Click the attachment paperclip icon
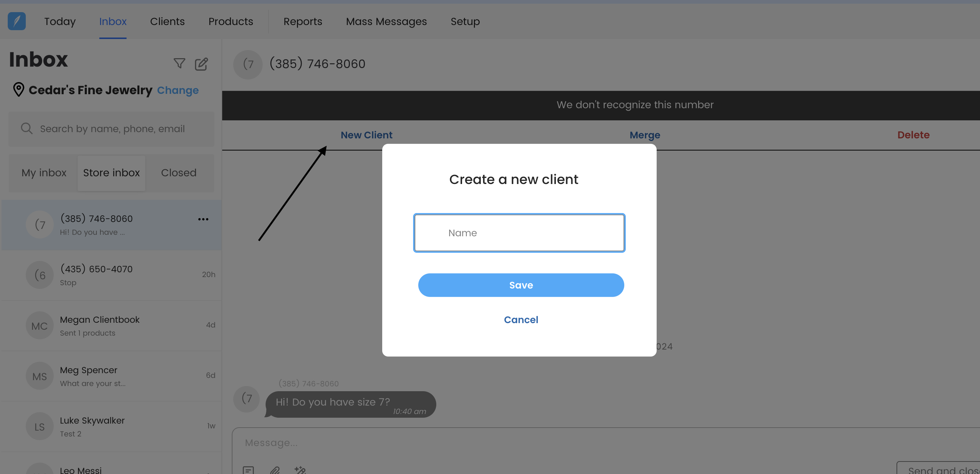980x474 pixels. [x=275, y=470]
